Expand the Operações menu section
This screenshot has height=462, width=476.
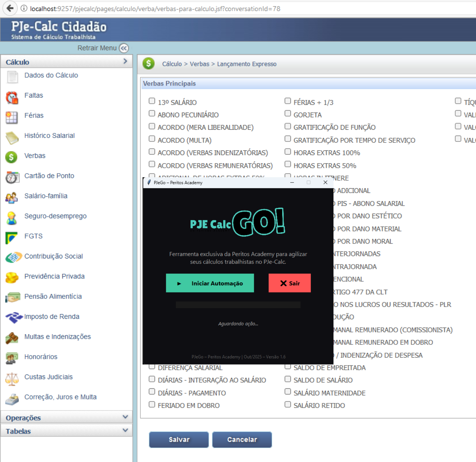coord(66,418)
